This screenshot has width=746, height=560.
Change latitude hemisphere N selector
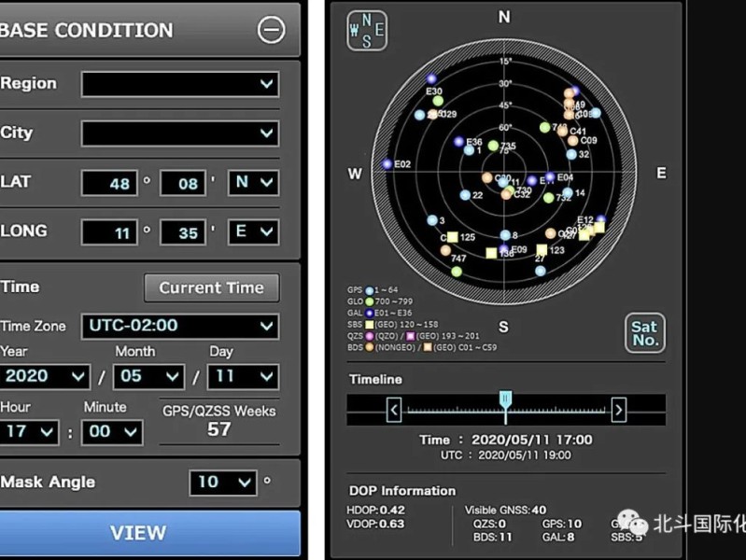click(x=253, y=182)
